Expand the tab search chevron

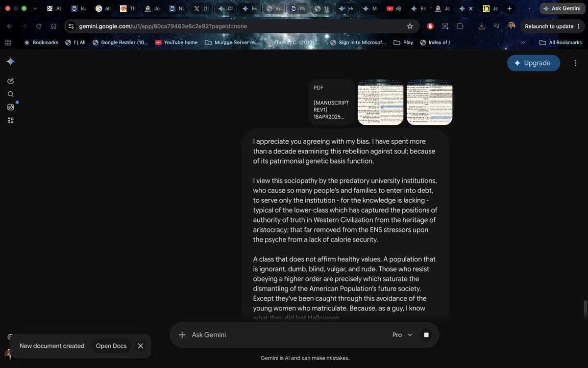point(35,9)
